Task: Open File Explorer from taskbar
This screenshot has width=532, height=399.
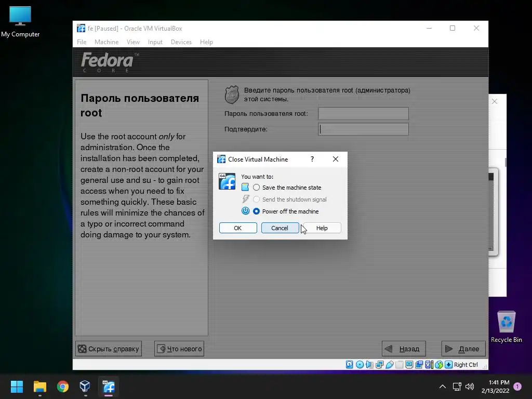Action: pos(39,387)
